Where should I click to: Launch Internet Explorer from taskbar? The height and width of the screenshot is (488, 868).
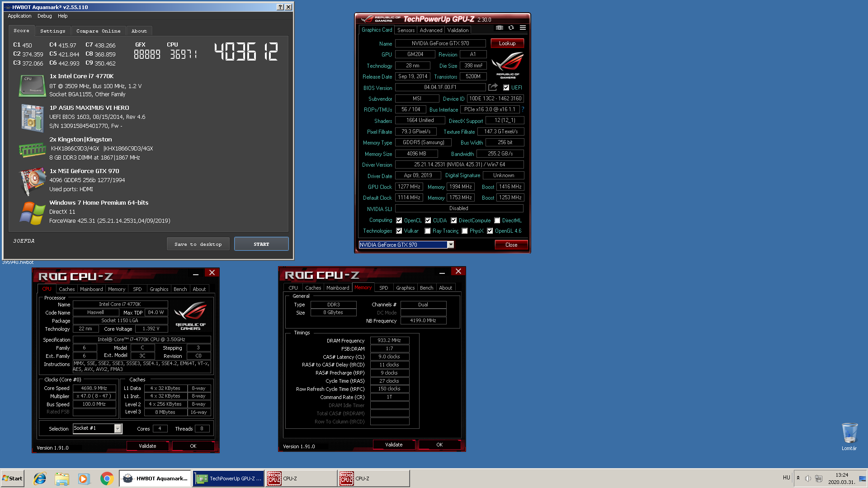[x=40, y=479]
